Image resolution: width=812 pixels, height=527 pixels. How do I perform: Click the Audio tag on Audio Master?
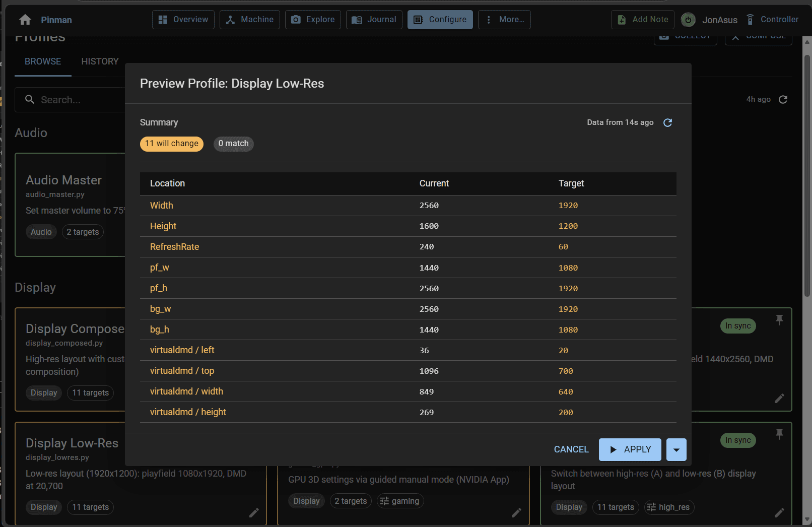pos(41,232)
